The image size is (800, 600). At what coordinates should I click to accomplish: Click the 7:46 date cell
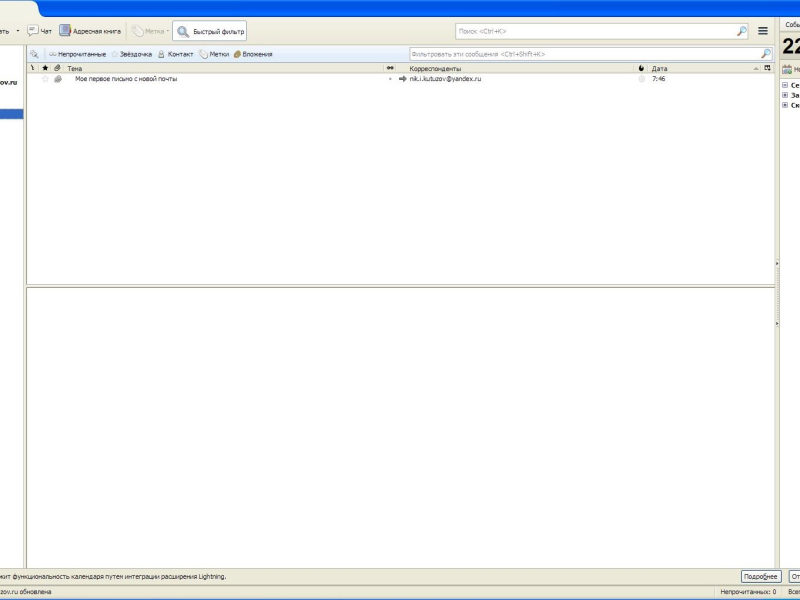(658, 79)
